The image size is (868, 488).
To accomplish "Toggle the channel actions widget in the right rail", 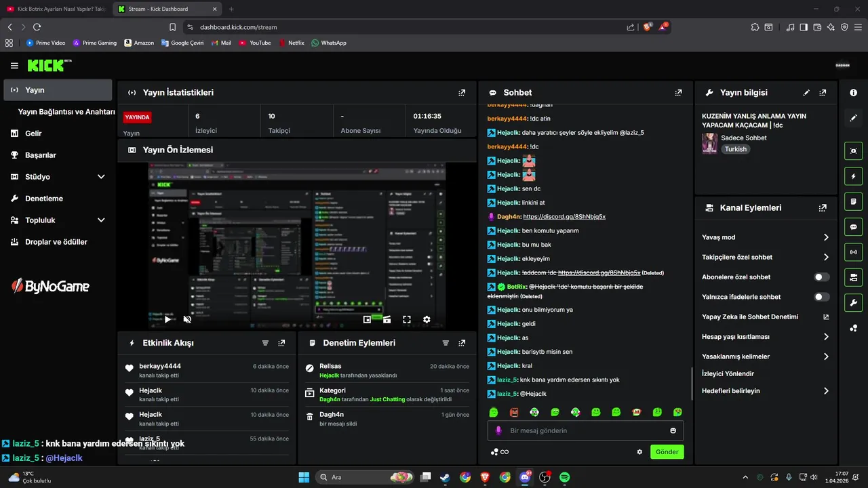I will pos(853,277).
